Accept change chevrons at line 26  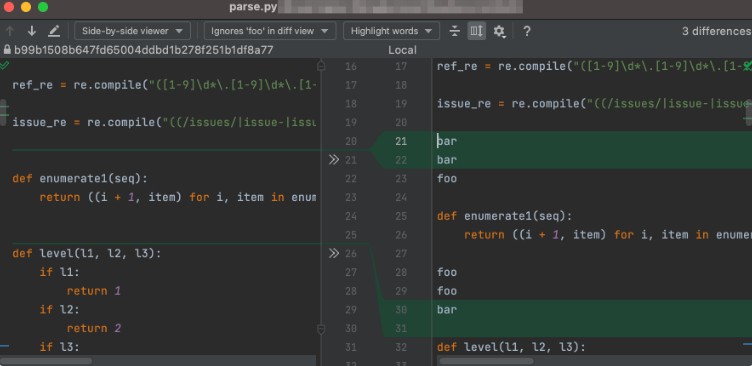pos(334,253)
